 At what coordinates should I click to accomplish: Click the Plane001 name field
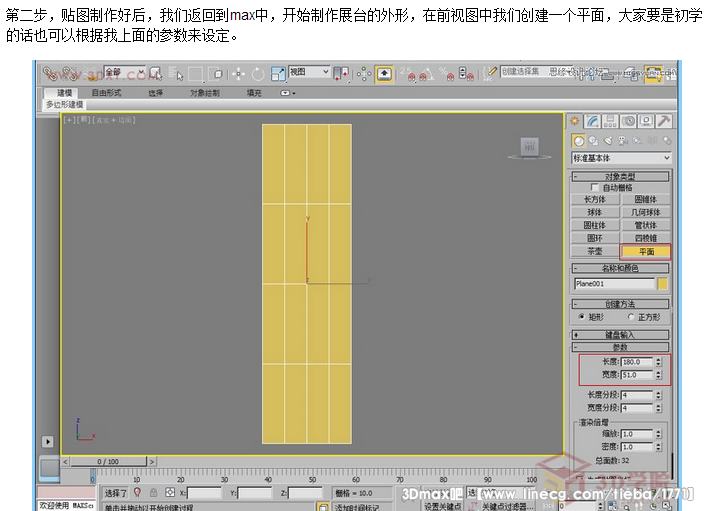coord(614,284)
